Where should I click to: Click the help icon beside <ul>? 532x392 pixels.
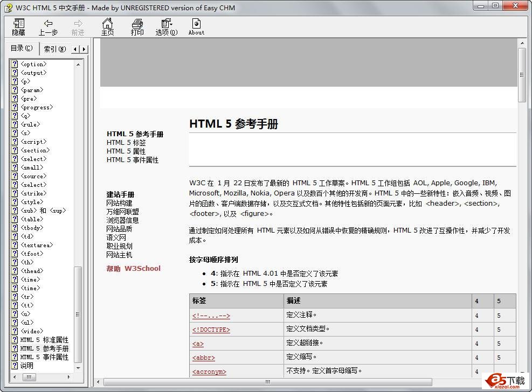[x=15, y=322]
